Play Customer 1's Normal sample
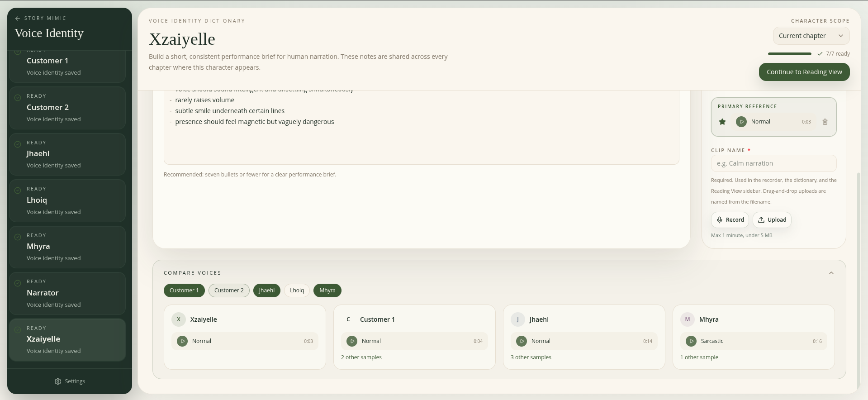 (352, 341)
